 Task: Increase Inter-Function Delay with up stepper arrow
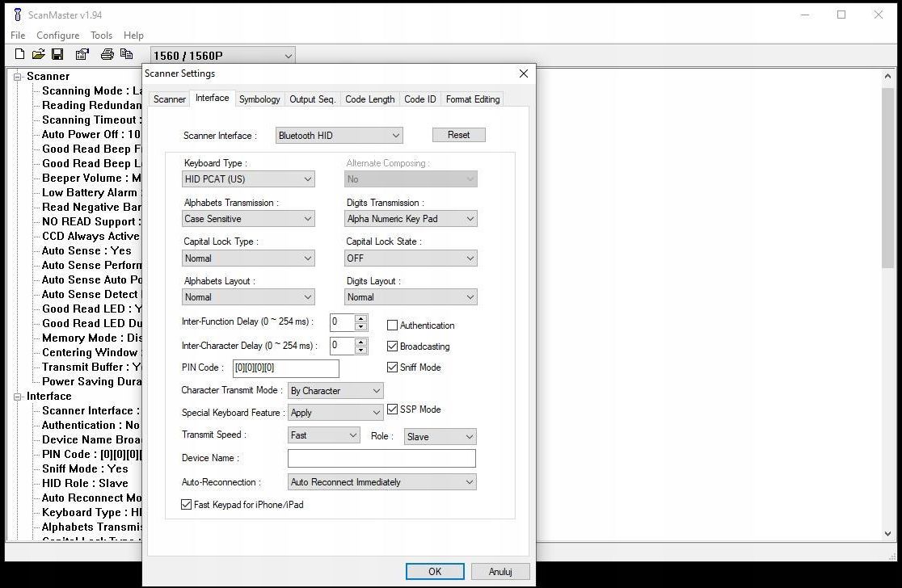360,318
